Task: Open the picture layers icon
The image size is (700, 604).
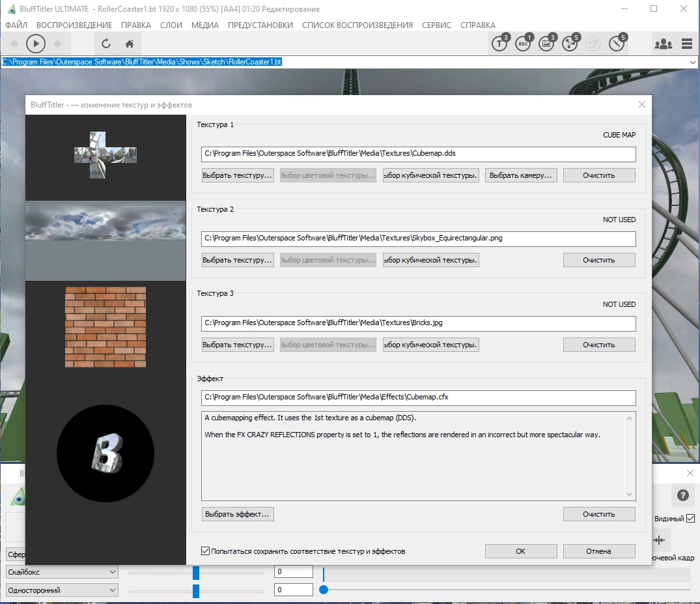Action: [x=547, y=43]
